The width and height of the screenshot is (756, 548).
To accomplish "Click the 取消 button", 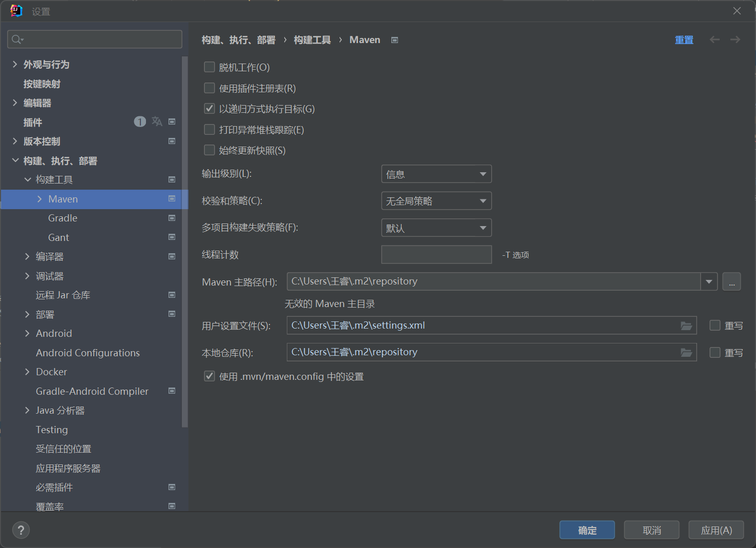I will click(652, 530).
